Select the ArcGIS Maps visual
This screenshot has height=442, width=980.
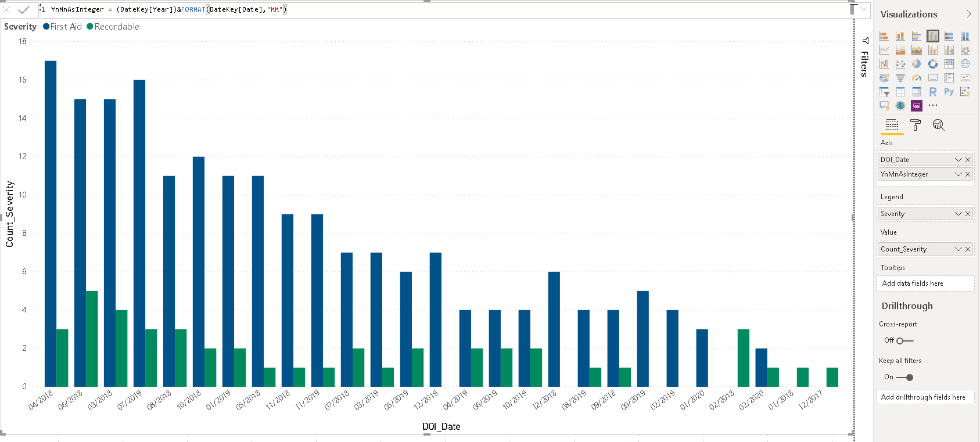point(900,106)
